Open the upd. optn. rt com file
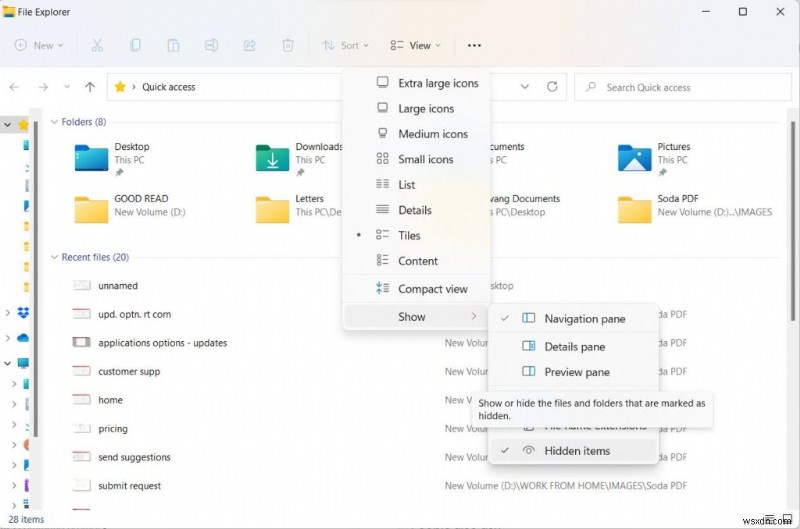The width and height of the screenshot is (800, 529). 135,314
